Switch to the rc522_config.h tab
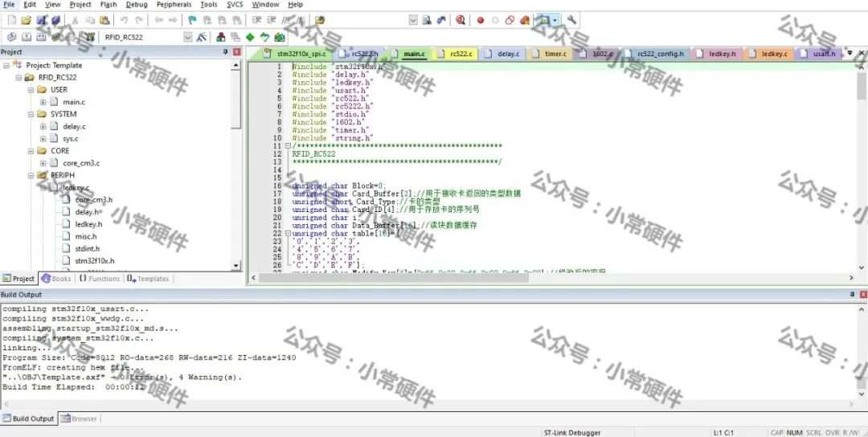Viewport: 868px width, 437px height. point(653,54)
